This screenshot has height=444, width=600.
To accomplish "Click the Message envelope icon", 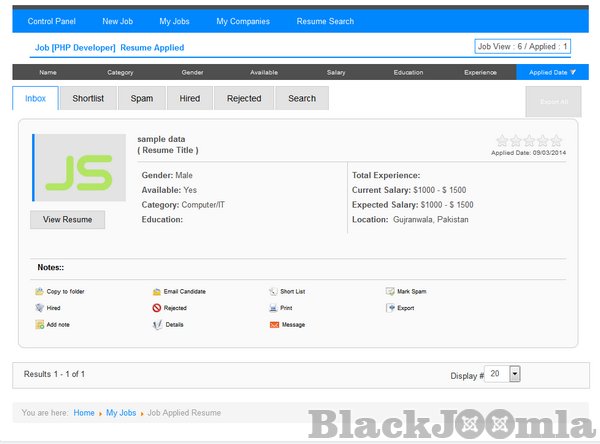I will (x=273, y=325).
